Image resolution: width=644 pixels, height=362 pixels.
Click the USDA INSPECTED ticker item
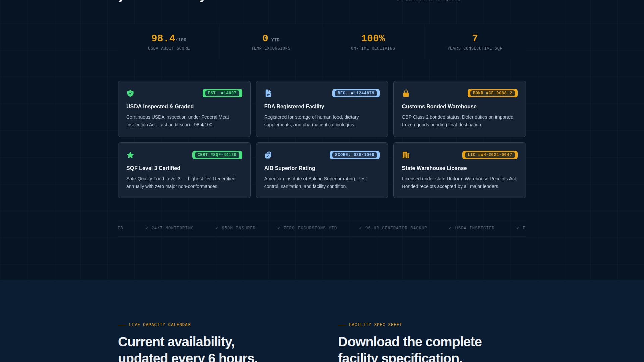[472, 228]
